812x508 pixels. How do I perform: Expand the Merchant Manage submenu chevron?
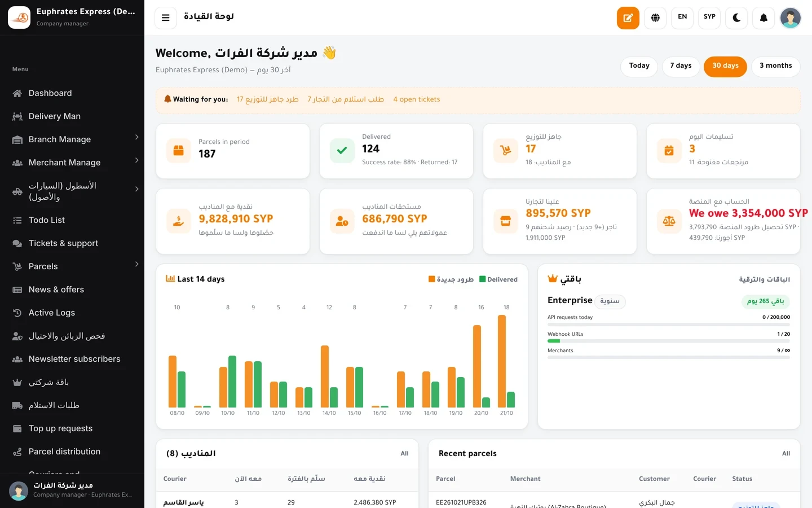(x=136, y=160)
